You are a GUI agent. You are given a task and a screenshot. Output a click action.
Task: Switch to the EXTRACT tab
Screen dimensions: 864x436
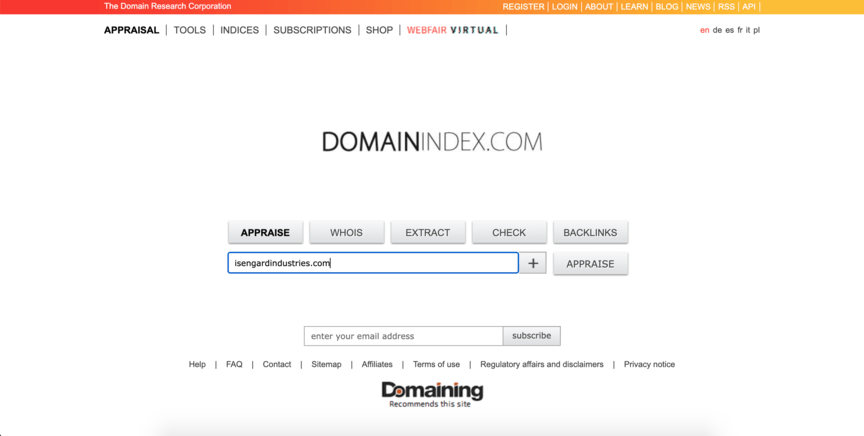(x=428, y=233)
